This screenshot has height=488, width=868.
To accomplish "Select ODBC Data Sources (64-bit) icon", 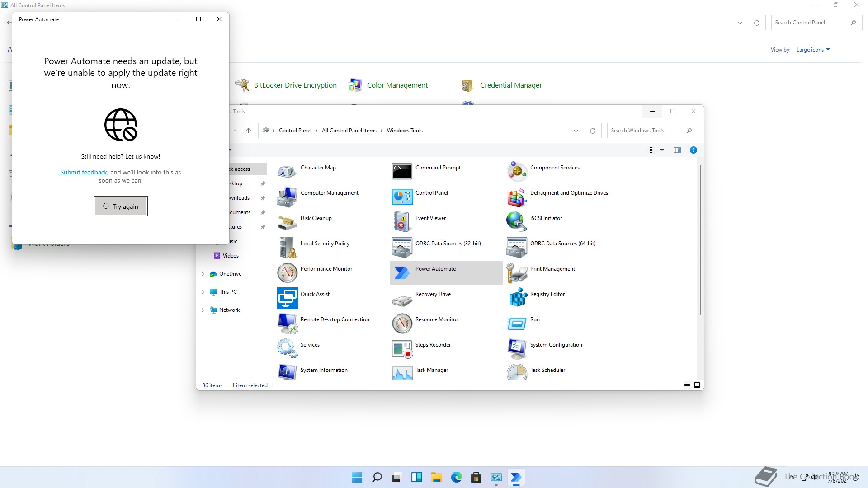I will pyautogui.click(x=517, y=248).
